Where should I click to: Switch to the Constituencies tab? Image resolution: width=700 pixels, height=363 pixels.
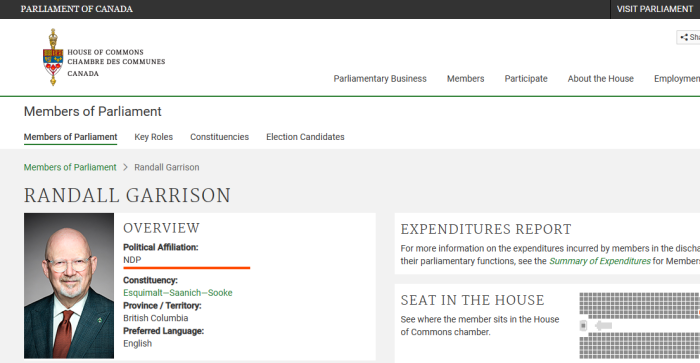click(220, 137)
